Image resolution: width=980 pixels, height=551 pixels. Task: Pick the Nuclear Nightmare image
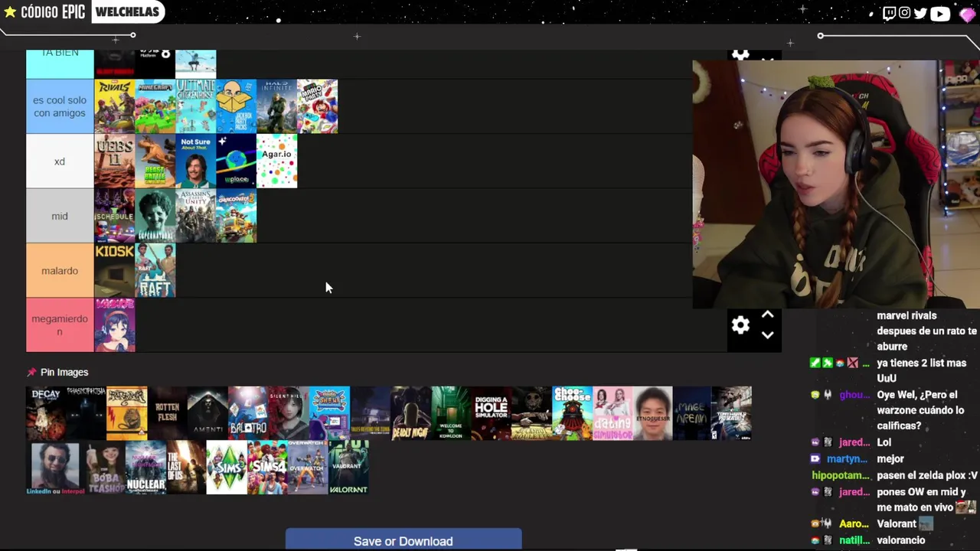click(x=145, y=468)
